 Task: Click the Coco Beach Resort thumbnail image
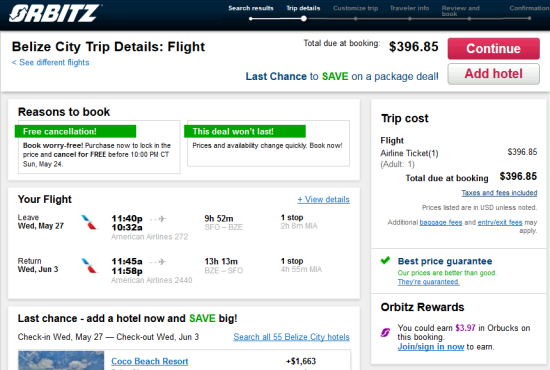click(x=61, y=360)
